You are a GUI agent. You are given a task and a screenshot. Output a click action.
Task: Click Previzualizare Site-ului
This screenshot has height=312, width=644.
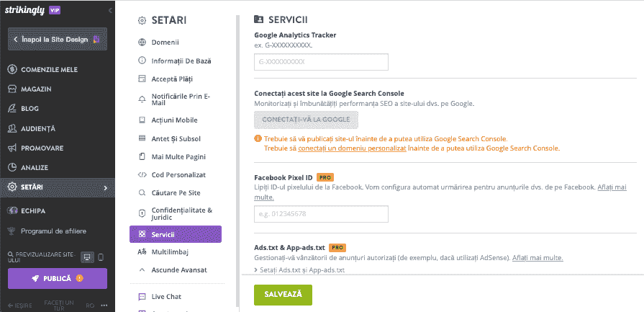tap(42, 257)
